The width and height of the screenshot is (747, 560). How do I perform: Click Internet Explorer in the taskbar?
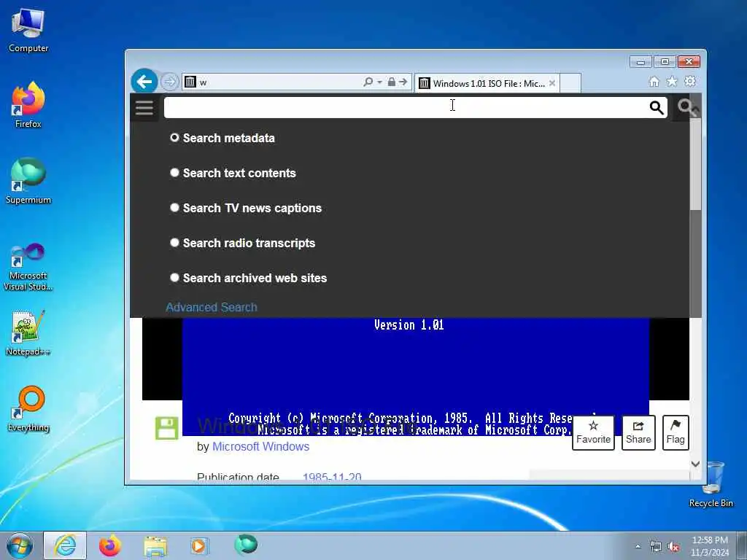pos(65,545)
